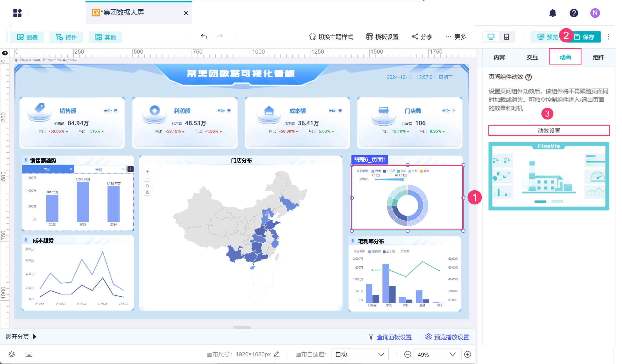
Task: Click the zoom-in plus circle icon
Action: 467,354
